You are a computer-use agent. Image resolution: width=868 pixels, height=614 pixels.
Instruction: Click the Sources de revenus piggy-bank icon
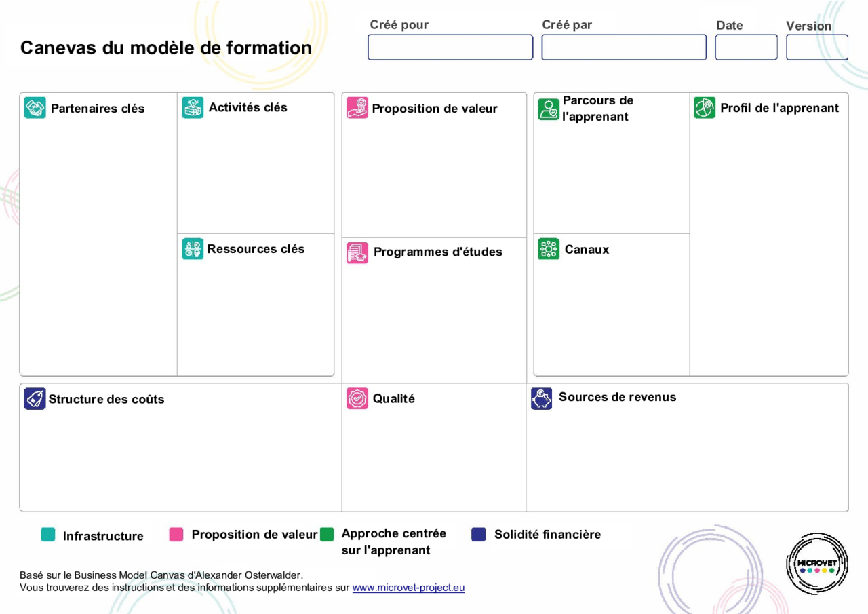542,399
